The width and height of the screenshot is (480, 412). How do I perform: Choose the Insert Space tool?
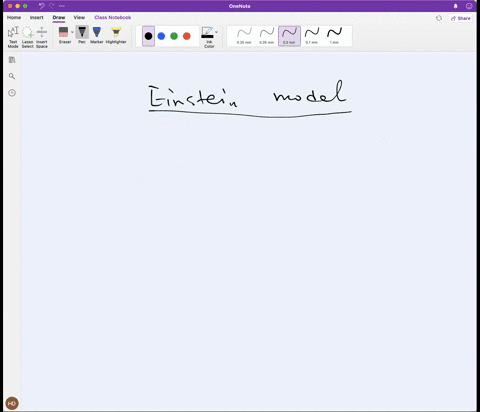[42, 37]
